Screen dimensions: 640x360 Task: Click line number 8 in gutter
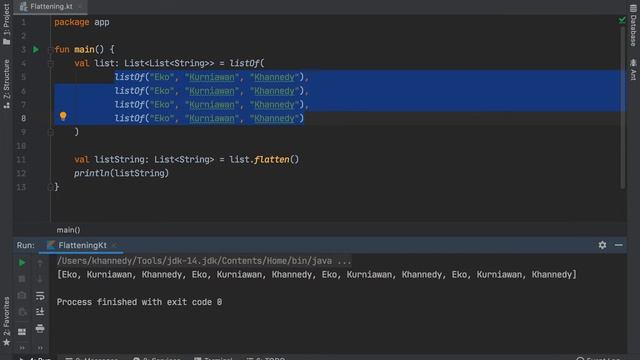(23, 118)
